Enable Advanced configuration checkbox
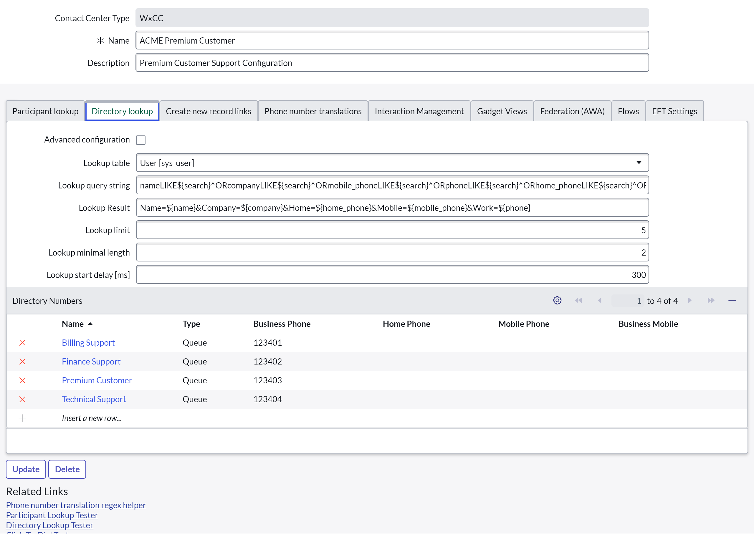 coord(141,140)
